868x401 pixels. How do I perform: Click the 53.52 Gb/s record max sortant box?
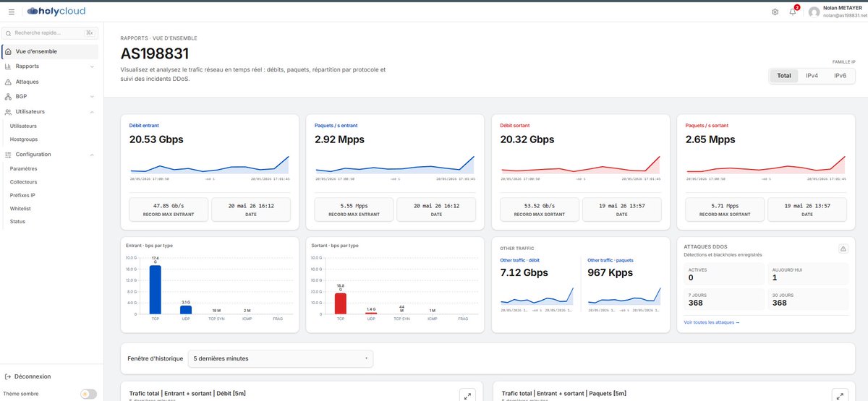tap(540, 209)
